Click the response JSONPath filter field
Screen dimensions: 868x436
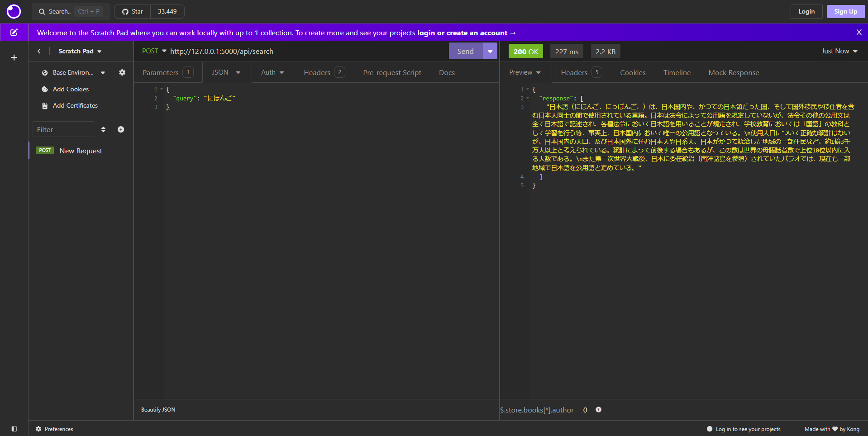537,410
